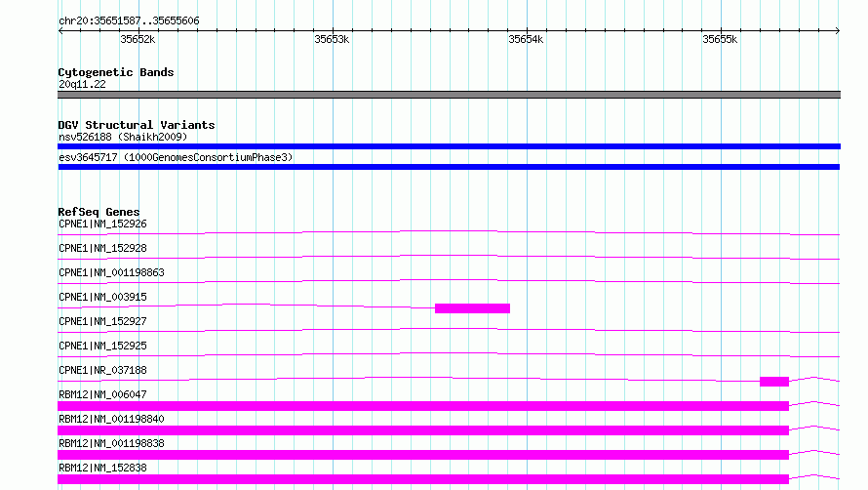Click the DGV Structural Variants track title
Screen dimensions: 868x490
click(137, 125)
